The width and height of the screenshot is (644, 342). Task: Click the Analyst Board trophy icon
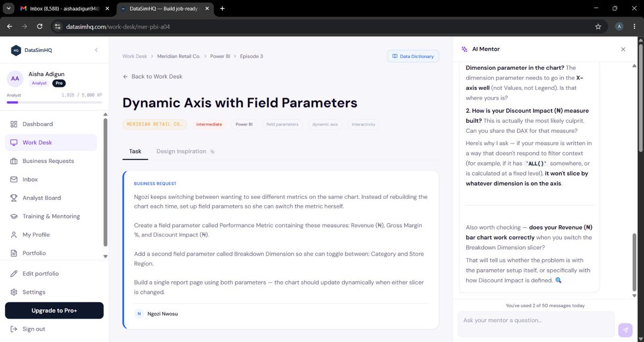pos(14,198)
